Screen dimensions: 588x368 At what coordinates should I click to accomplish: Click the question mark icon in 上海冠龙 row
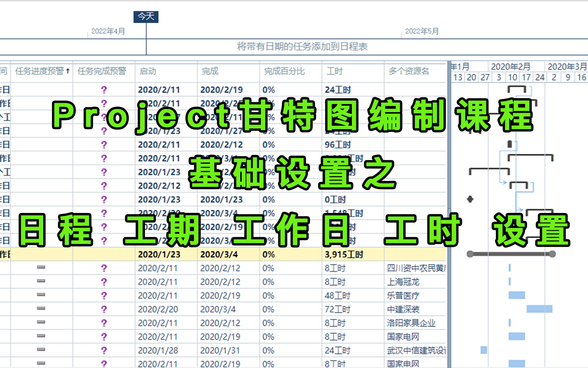tap(104, 282)
